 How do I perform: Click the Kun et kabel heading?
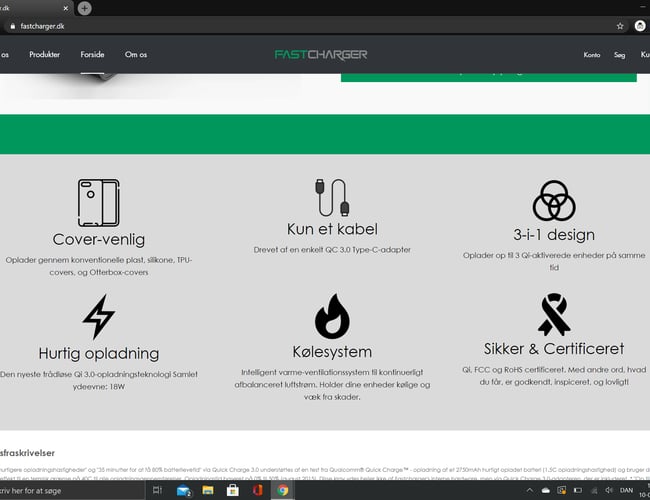point(332,229)
